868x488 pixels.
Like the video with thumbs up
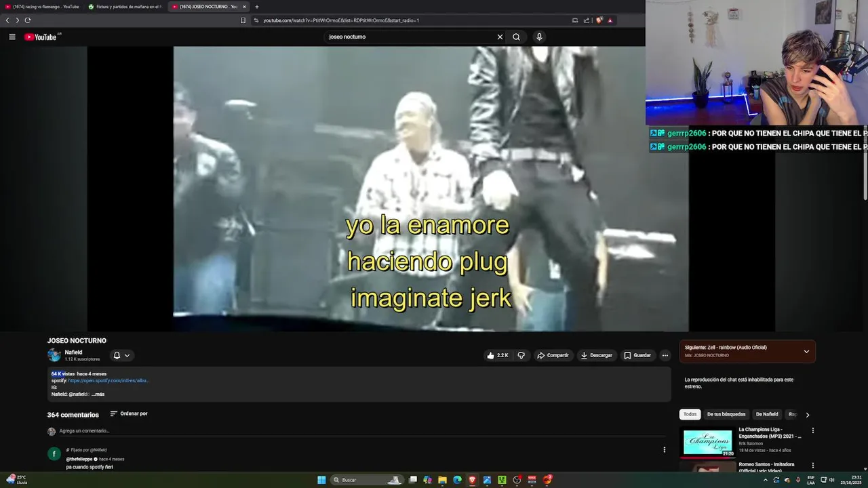497,355
